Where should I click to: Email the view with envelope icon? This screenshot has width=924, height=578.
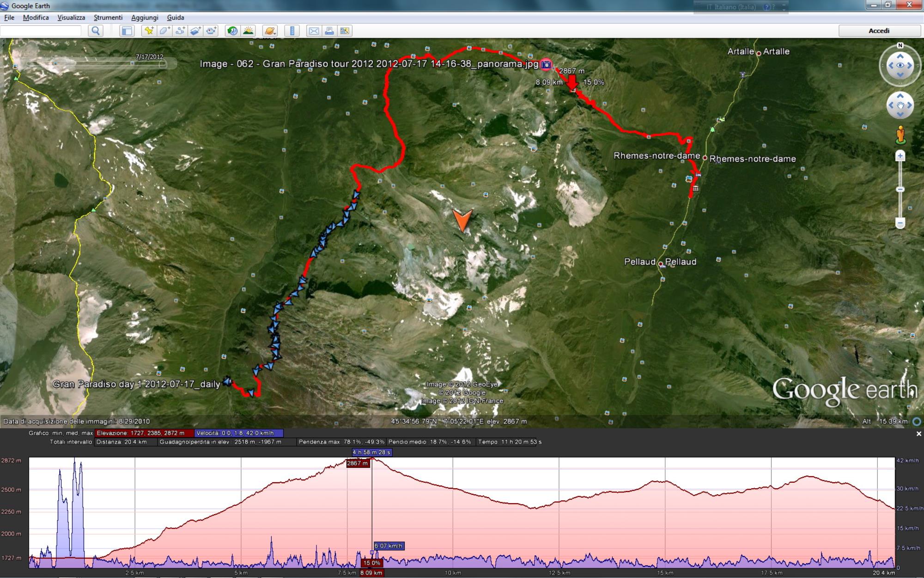[x=314, y=31]
